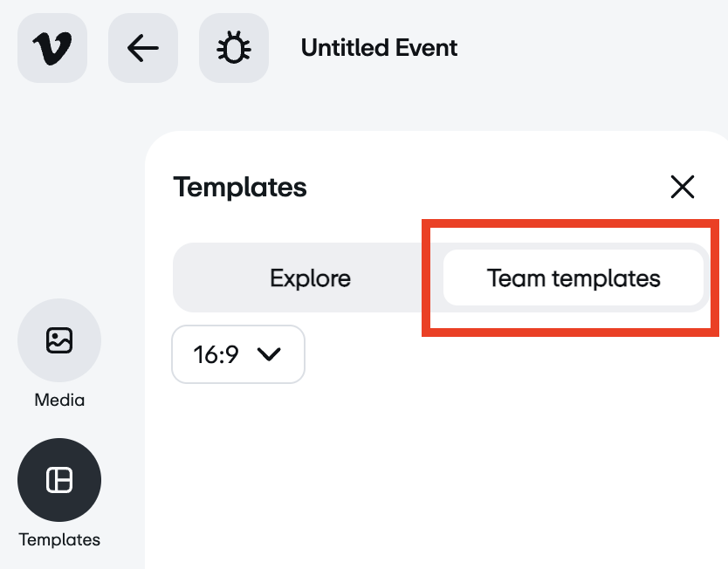
Task: Click the Explore segment of the toggle
Action: (x=310, y=278)
